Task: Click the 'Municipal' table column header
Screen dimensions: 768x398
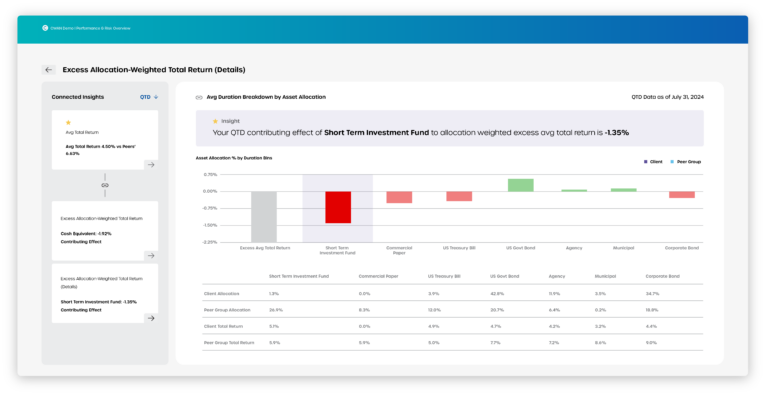Action: 605,276
